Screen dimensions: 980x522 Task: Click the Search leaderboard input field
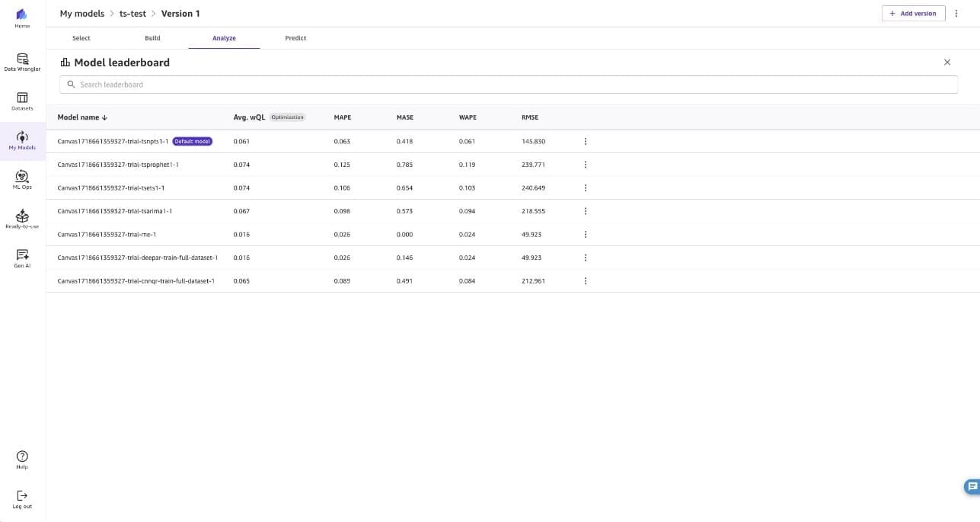click(x=508, y=85)
